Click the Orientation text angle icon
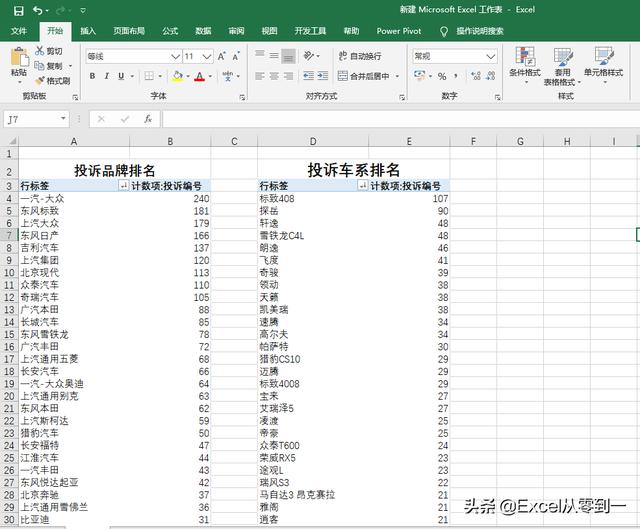This screenshot has width=640, height=529. 309,56
